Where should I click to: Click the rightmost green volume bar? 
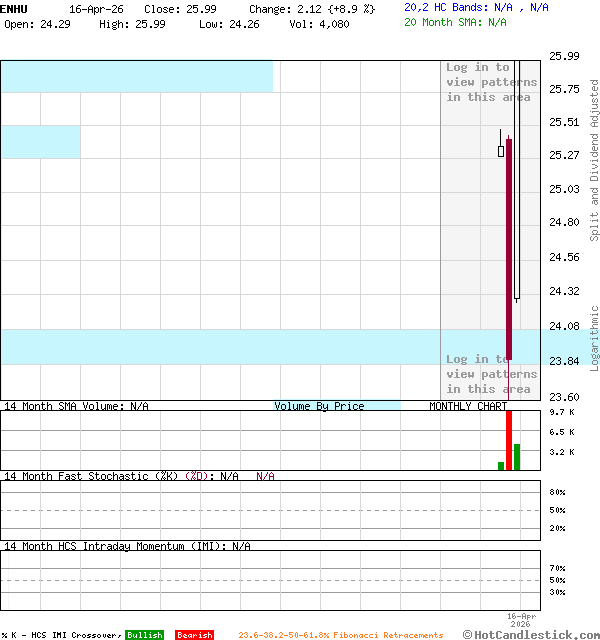pyautogui.click(x=517, y=456)
